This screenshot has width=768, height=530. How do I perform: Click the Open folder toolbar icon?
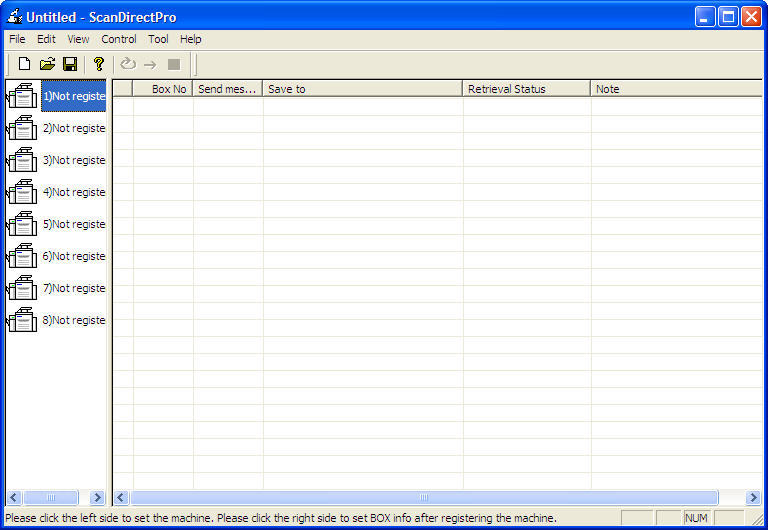click(x=47, y=64)
